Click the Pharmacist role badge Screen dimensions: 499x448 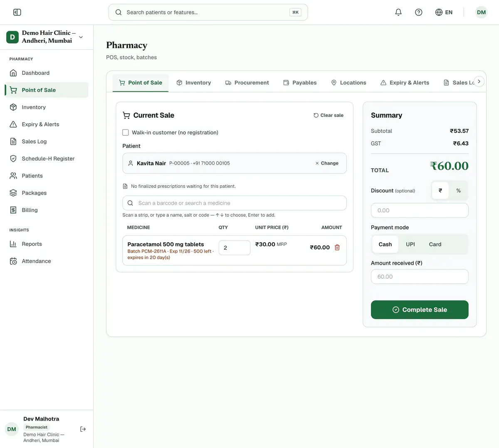point(37,427)
